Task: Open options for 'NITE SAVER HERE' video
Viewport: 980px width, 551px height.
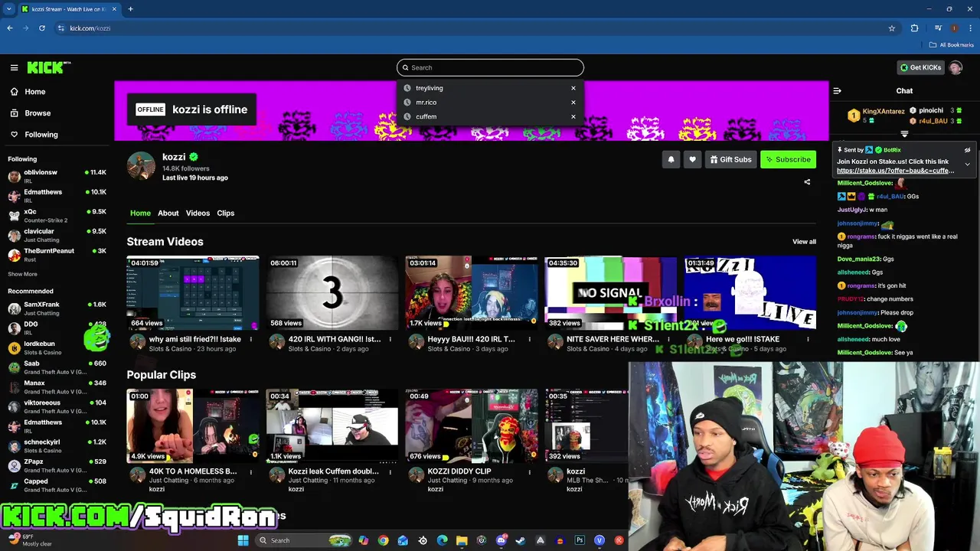Action: tap(668, 339)
